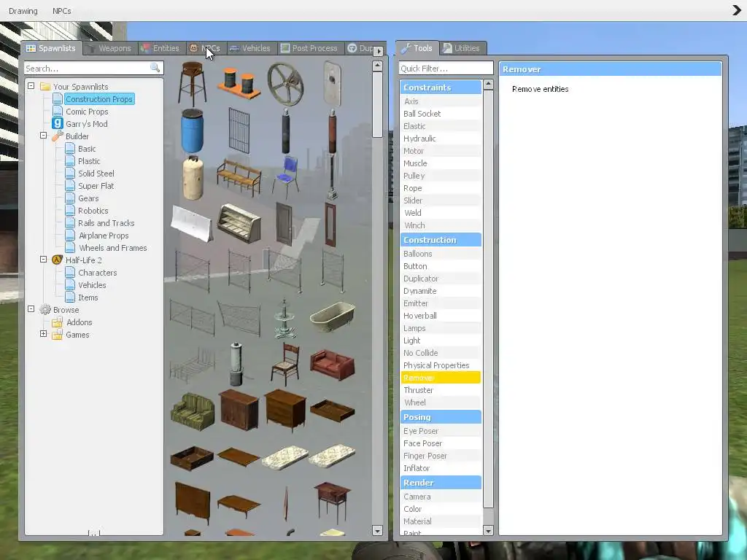Click the page icon beside Comic Props
Screen dimensions: 747x560
(x=58, y=111)
